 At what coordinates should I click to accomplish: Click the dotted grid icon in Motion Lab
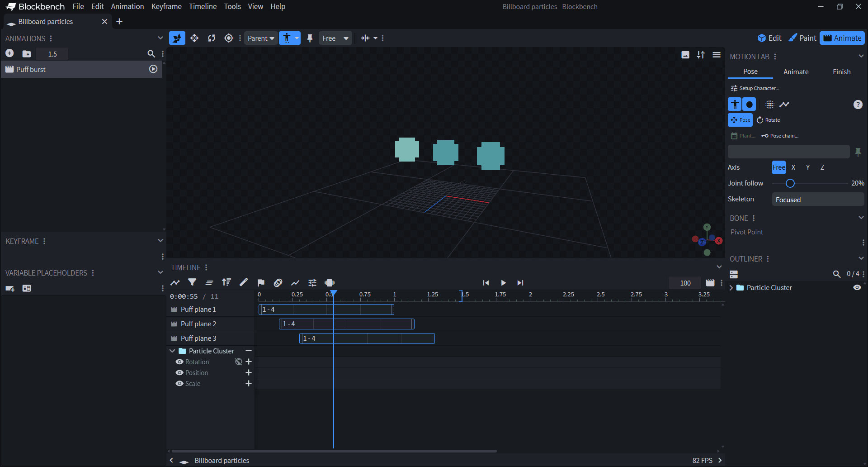point(769,105)
